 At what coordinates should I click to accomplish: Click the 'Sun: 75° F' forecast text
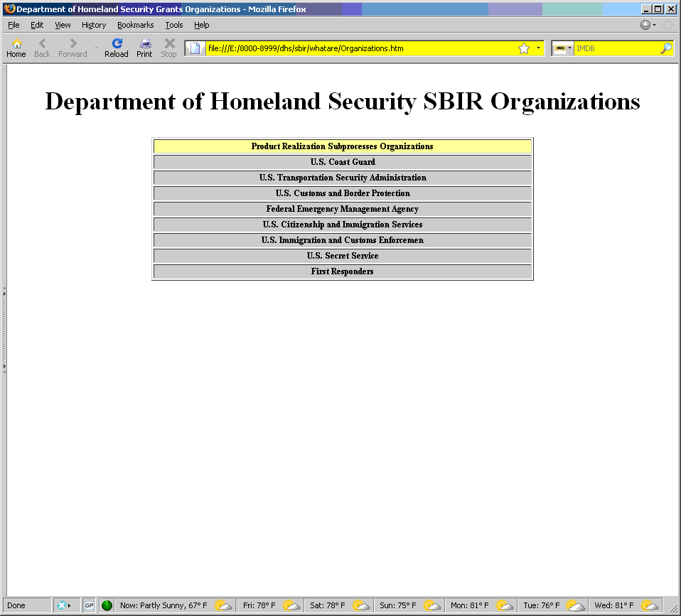[x=398, y=605]
